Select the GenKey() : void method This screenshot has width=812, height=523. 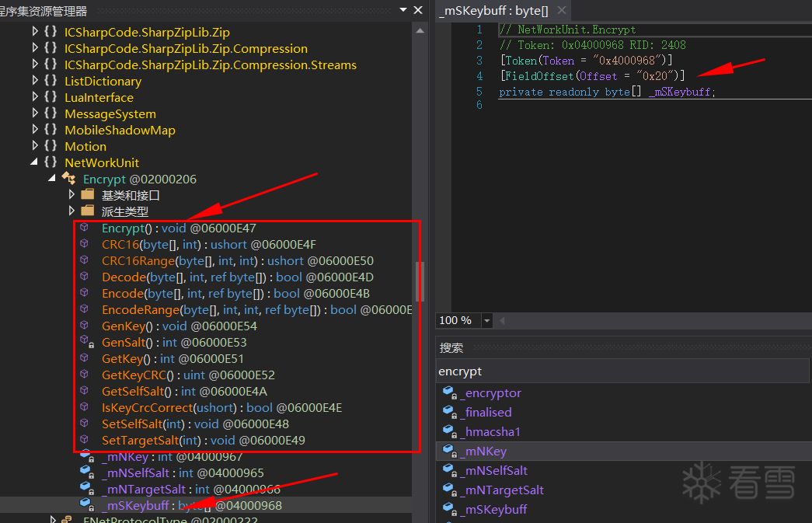pyautogui.click(x=179, y=326)
